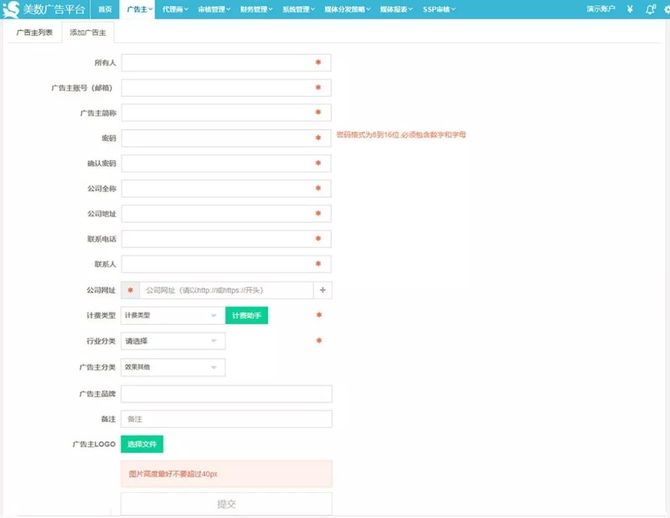Viewport: 670px width, 518px height.
Task: Click into the 公司网址 URL input field
Action: [226, 290]
